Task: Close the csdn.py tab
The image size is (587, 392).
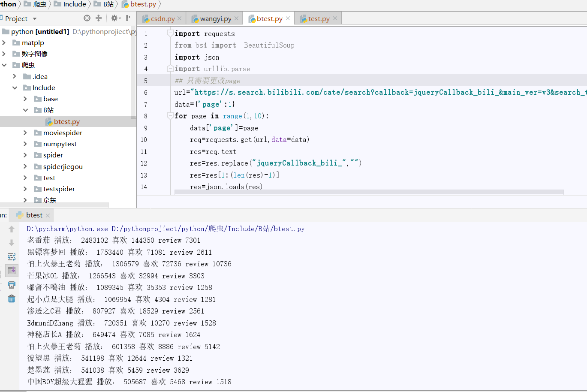Action: click(179, 18)
